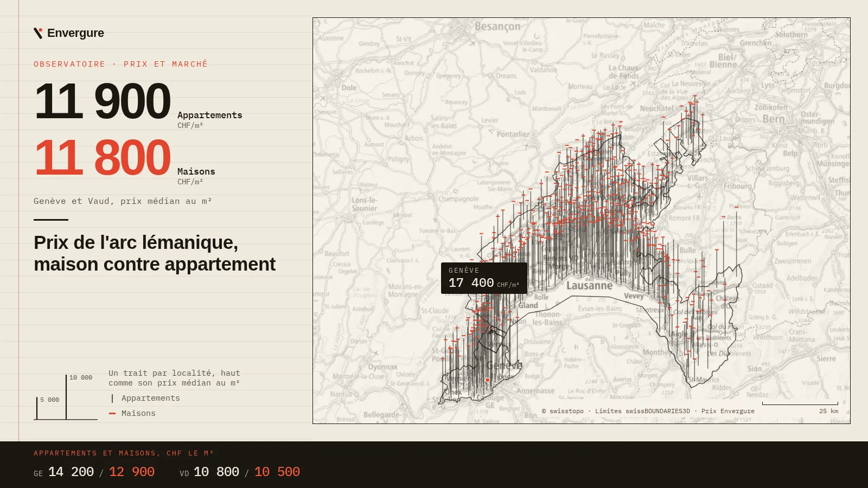This screenshot has width=868, height=488.
Task: Click the Annemasse label on the map
Action: 535,391
